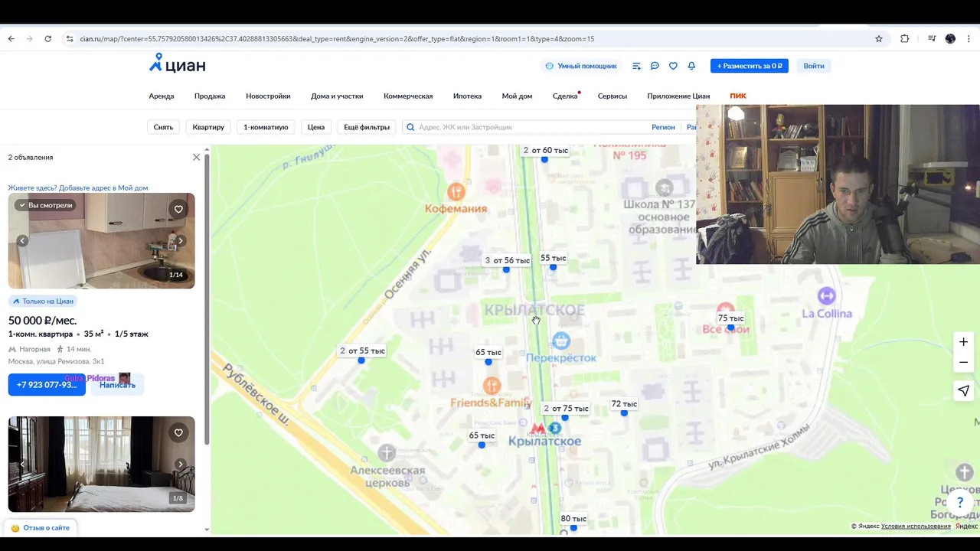Open the Продажа menu

(x=210, y=96)
